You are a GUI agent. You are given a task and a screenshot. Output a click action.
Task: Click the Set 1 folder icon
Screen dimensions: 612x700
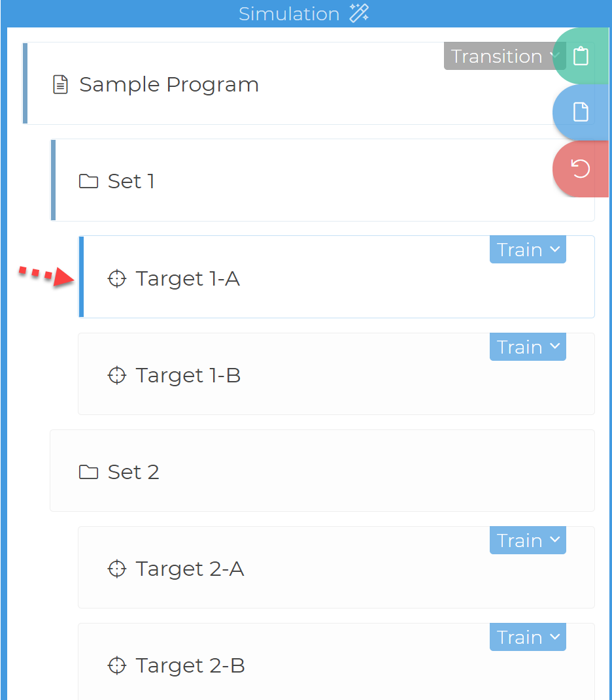pyautogui.click(x=88, y=181)
